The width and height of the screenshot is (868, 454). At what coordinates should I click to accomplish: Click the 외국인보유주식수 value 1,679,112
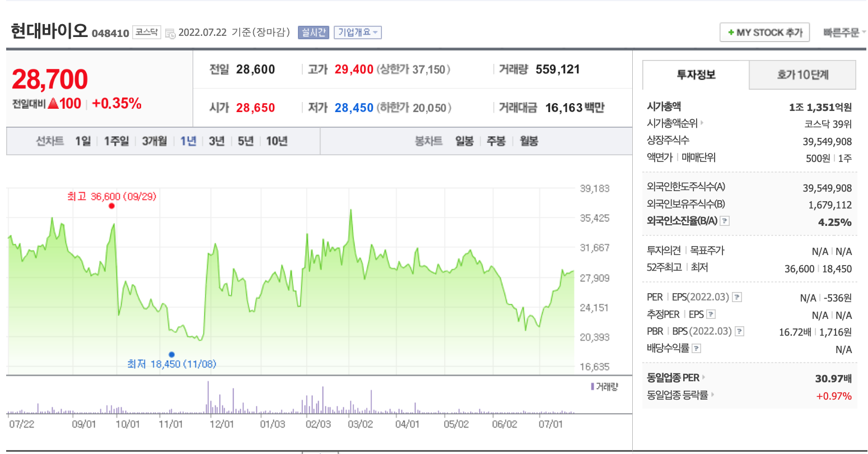pos(830,205)
